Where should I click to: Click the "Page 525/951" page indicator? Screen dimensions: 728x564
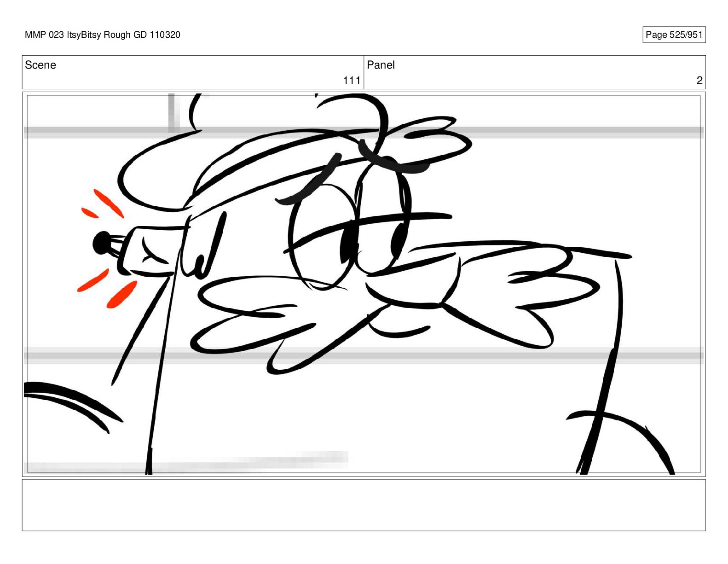pos(674,35)
